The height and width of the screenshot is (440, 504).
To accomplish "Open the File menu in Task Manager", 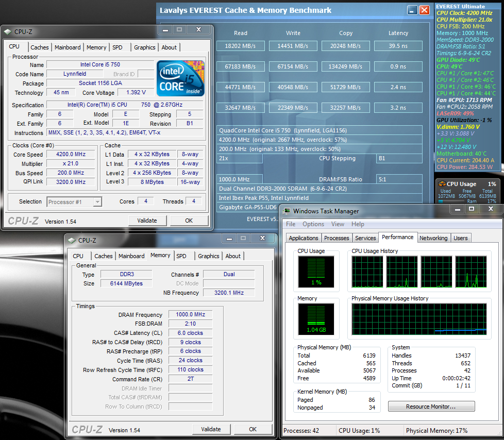I will 291,224.
